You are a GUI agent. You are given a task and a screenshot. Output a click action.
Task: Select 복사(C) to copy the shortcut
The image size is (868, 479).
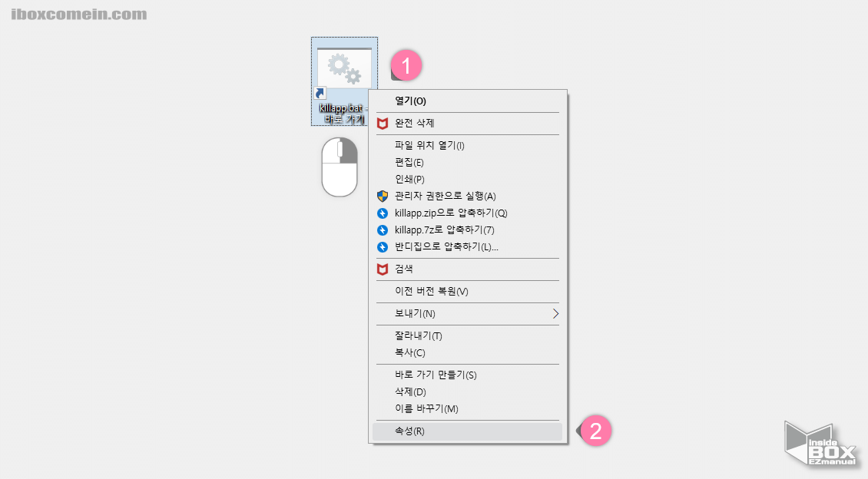tap(412, 352)
